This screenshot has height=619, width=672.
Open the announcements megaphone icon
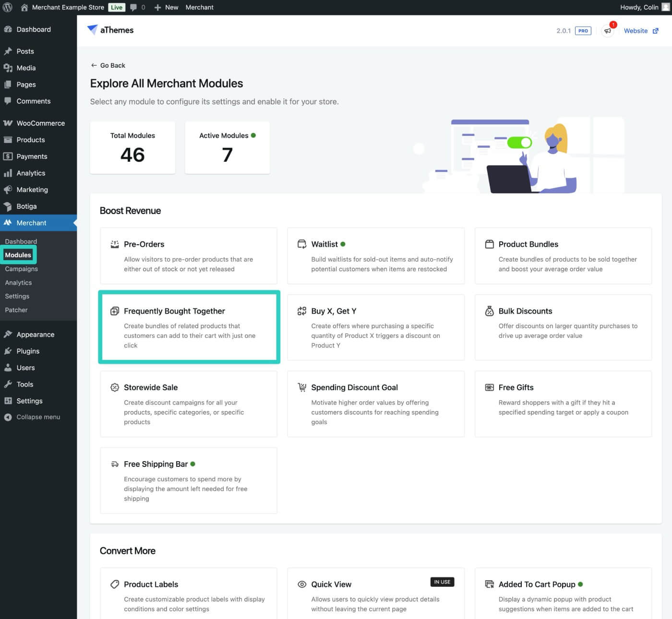point(608,31)
